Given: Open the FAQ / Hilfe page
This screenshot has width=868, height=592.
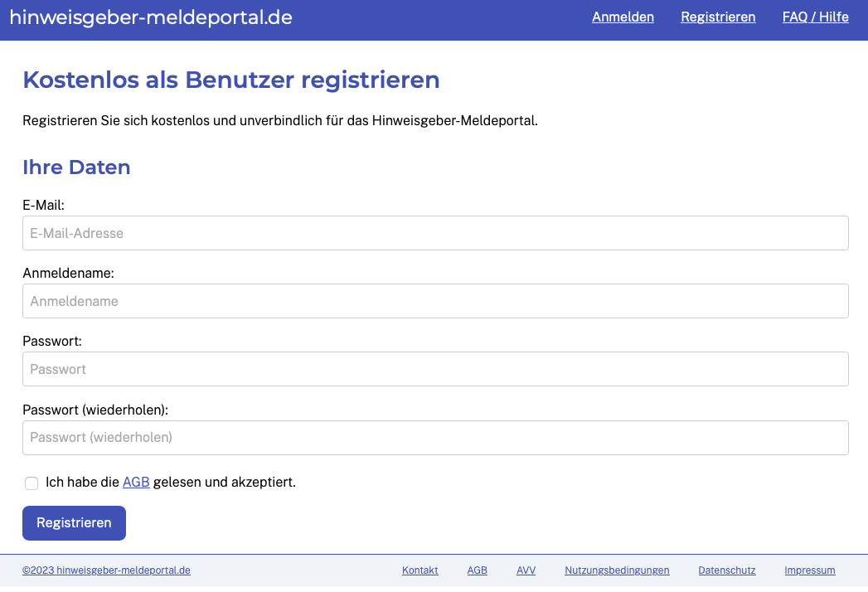Looking at the screenshot, I should click(x=815, y=17).
